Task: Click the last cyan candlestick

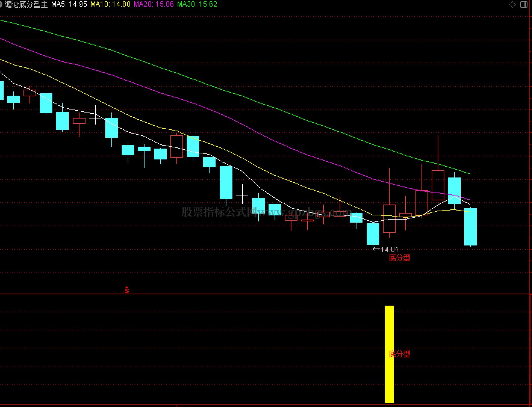Action: (x=471, y=227)
